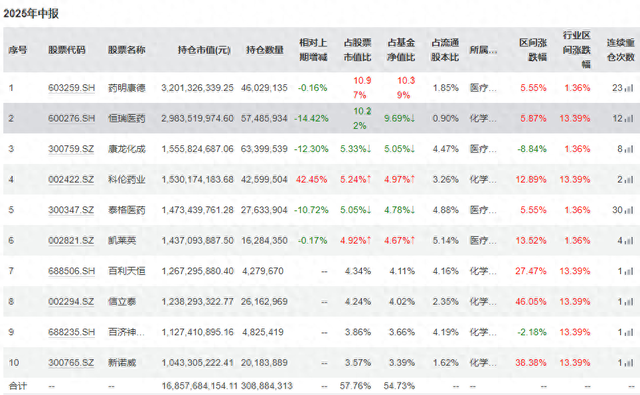Sort by 股票代码 column header

click(x=67, y=50)
